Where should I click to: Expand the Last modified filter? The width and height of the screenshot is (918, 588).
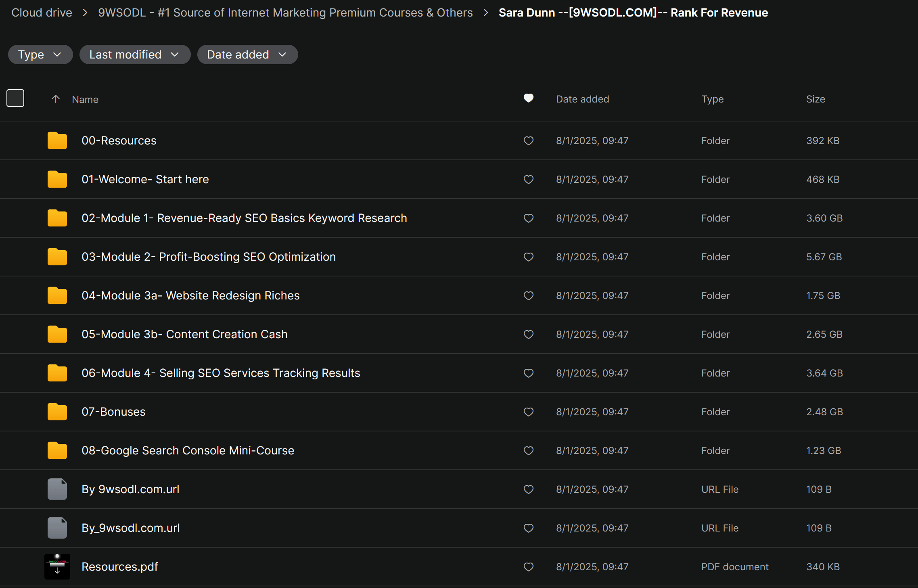coord(134,54)
